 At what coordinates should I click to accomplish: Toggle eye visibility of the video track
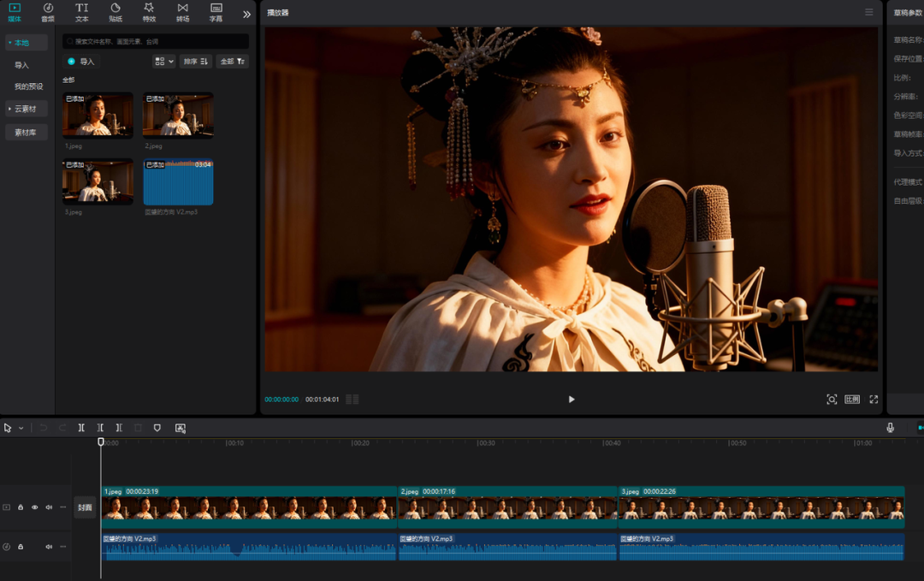coord(35,507)
